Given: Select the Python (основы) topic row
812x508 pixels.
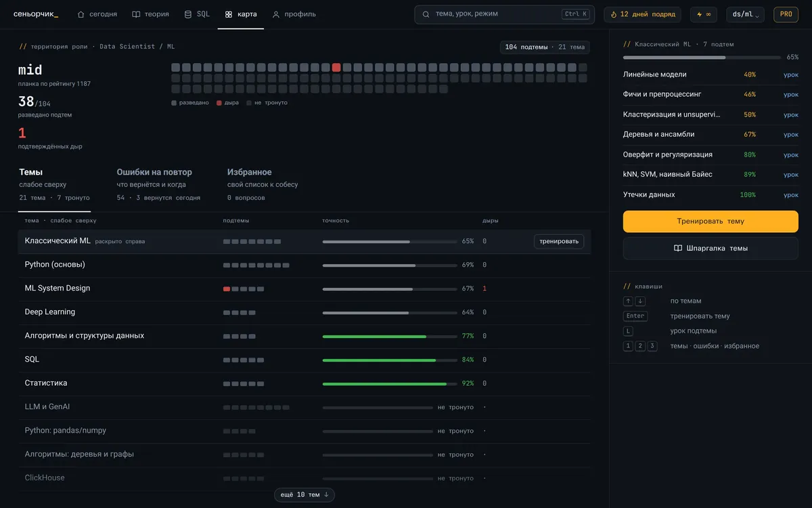Looking at the screenshot, I should pyautogui.click(x=304, y=265).
